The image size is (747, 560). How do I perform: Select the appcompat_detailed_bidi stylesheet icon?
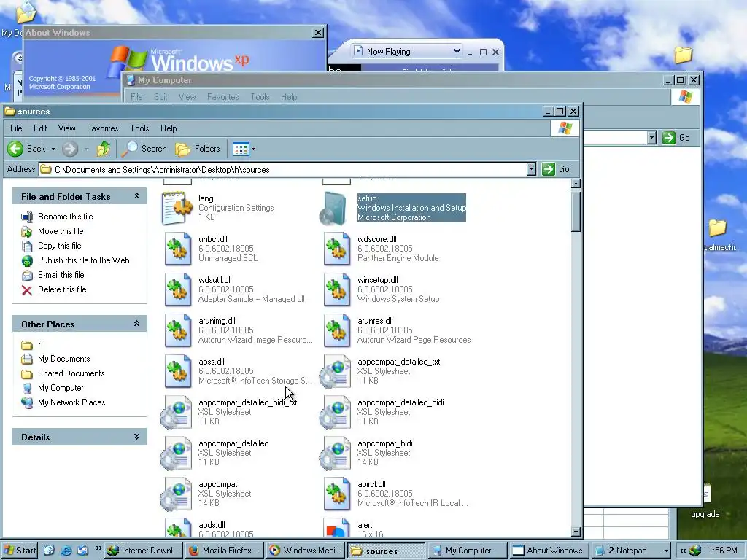point(336,413)
